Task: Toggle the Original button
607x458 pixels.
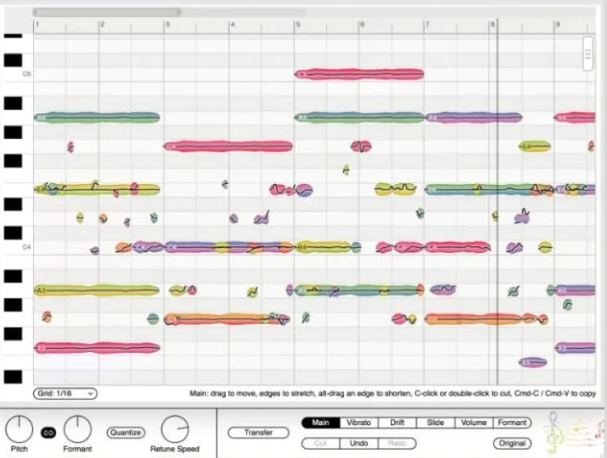Action: (512, 443)
